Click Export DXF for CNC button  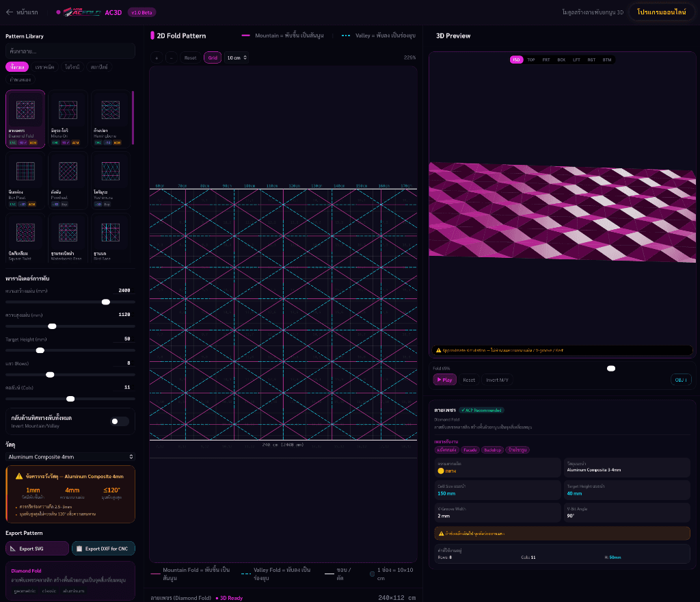(x=103, y=549)
